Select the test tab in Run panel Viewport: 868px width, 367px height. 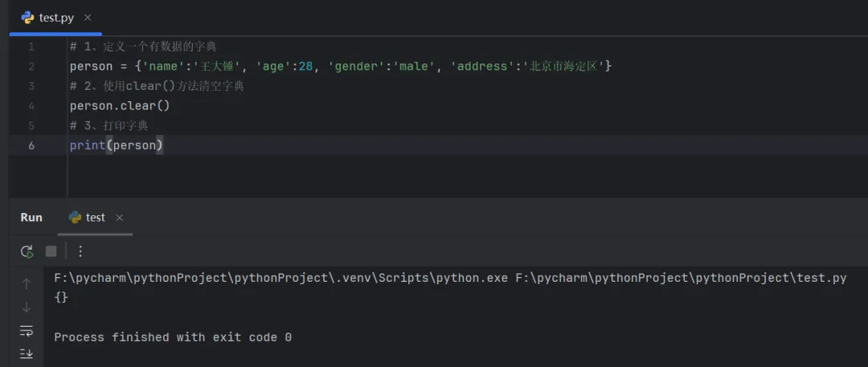coord(95,217)
